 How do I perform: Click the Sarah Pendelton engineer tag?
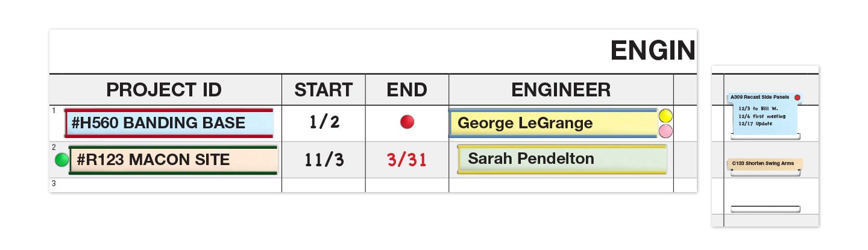pyautogui.click(x=562, y=159)
